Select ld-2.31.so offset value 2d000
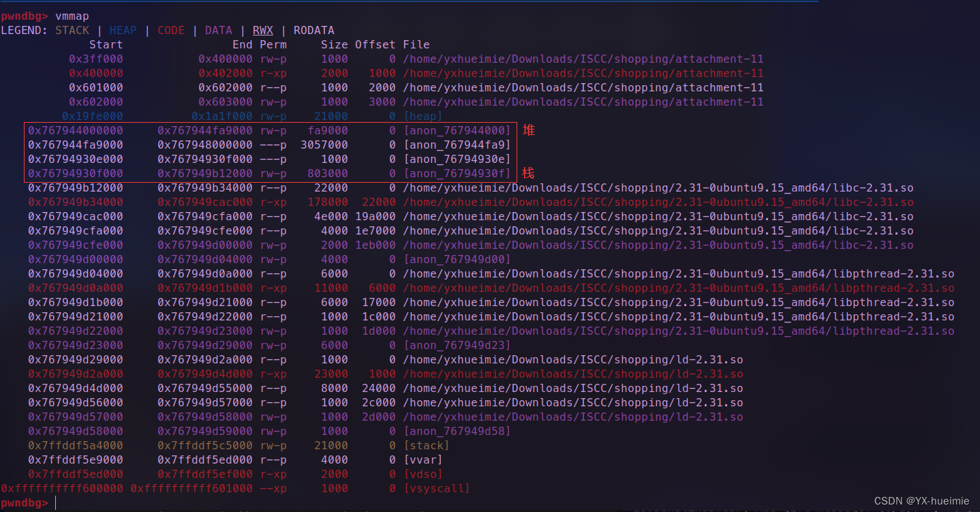The image size is (980, 512). 379,417
